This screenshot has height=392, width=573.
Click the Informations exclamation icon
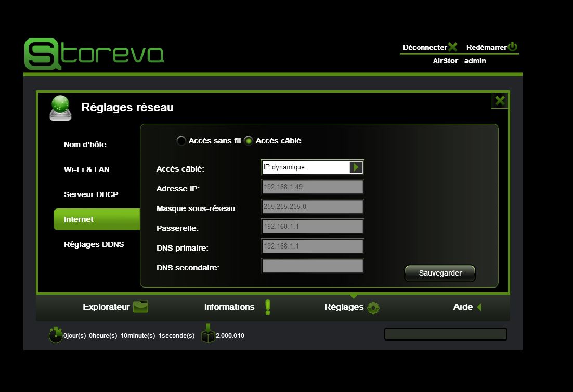pyautogui.click(x=268, y=307)
